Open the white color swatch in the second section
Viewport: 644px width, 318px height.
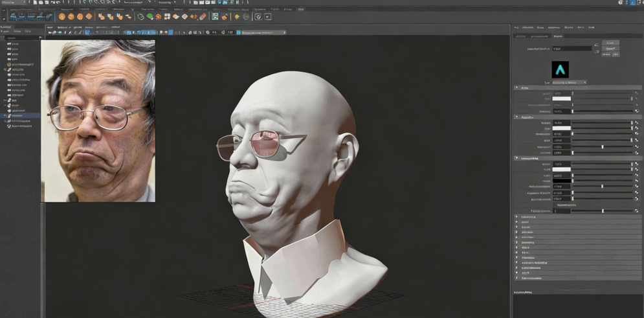point(561,128)
